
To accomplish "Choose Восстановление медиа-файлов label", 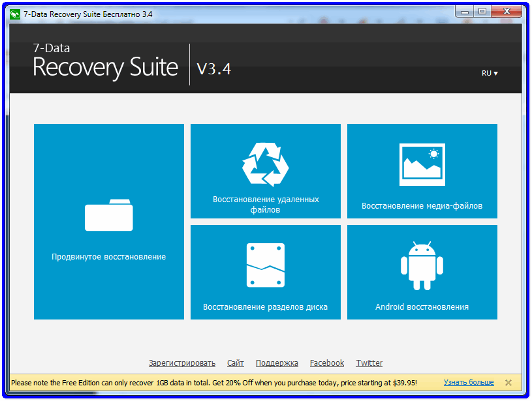I will click(x=422, y=206).
